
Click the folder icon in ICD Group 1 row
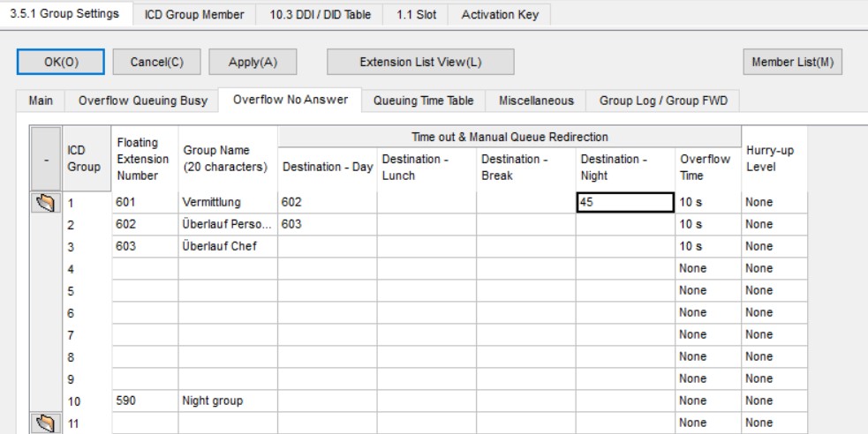[x=46, y=203]
